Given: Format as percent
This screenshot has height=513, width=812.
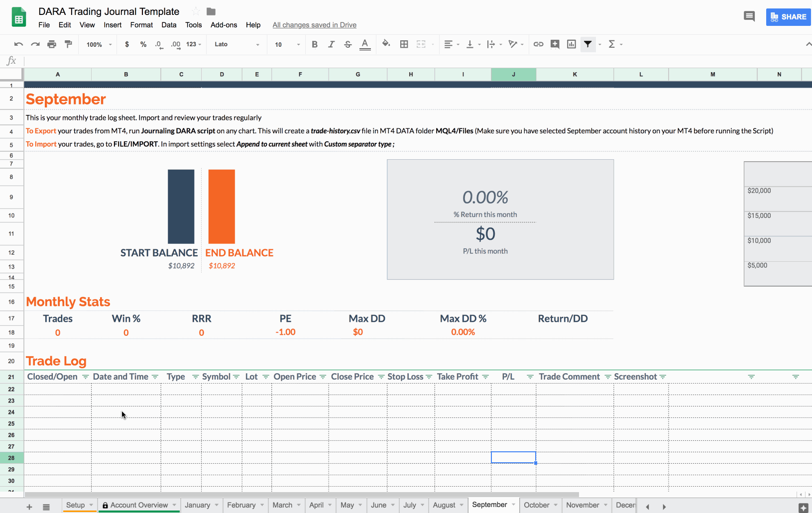Looking at the screenshot, I should pos(143,44).
